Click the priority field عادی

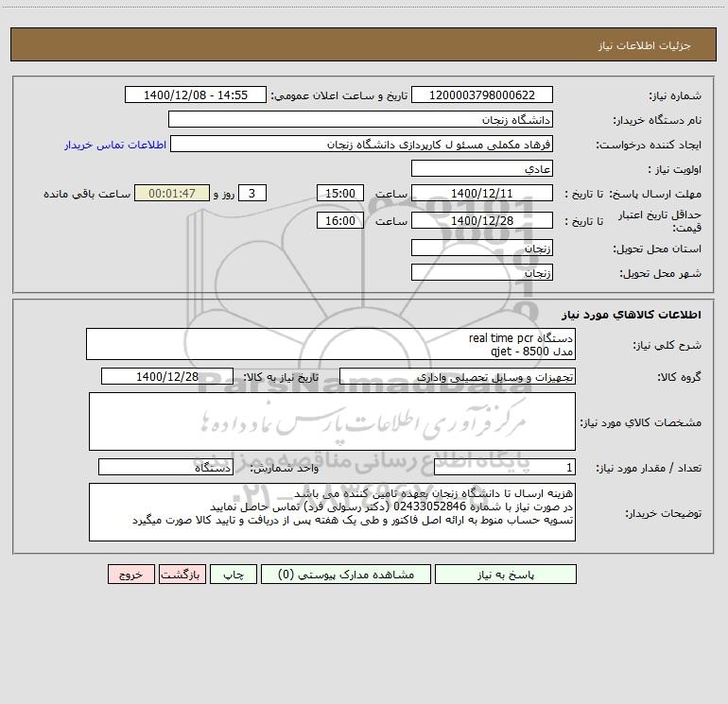point(482,168)
